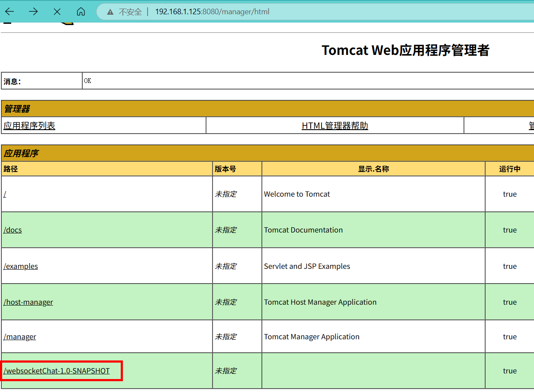534x392 pixels.
Task: Open the /manager application link
Action: pos(20,337)
